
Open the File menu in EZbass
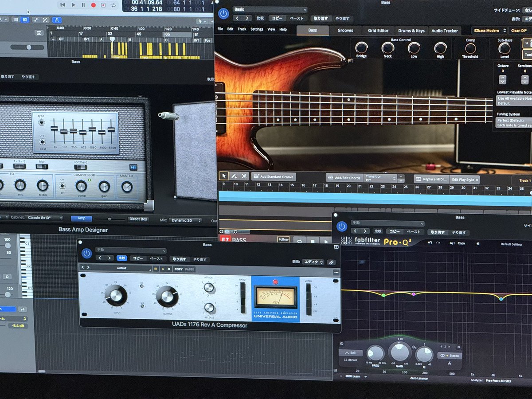pyautogui.click(x=220, y=29)
